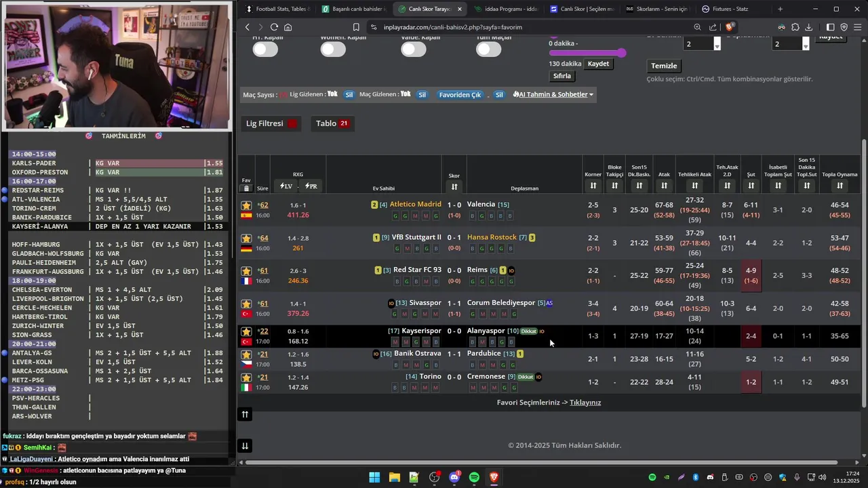Screen dimensions: 868x488
Task: Click the favorite star for Red Star FC 93 row
Action: 246,271
